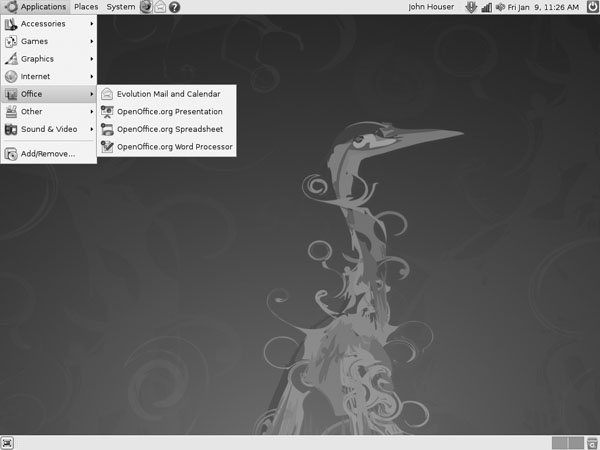This screenshot has height=450, width=600.
Task: Open the Trash icon in bottom panel
Action: coord(591,442)
